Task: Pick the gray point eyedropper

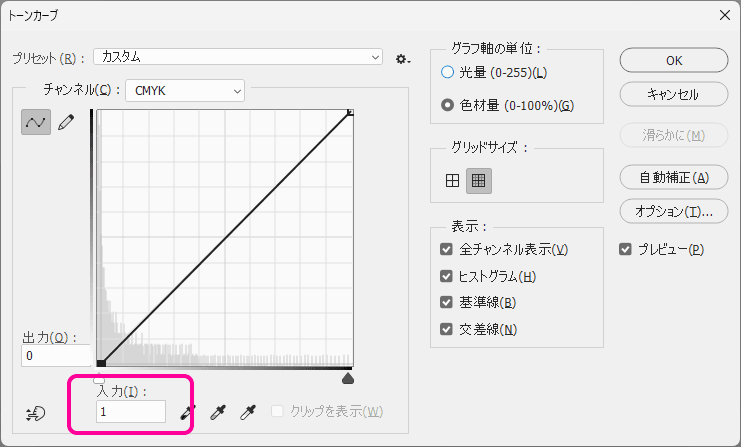Action: [x=218, y=413]
